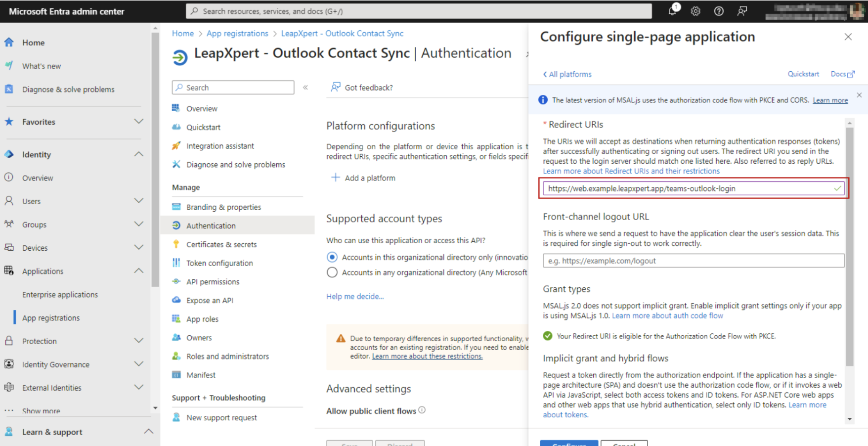Open settings gear in top bar
Screen dimensions: 868x446
pyautogui.click(x=695, y=11)
